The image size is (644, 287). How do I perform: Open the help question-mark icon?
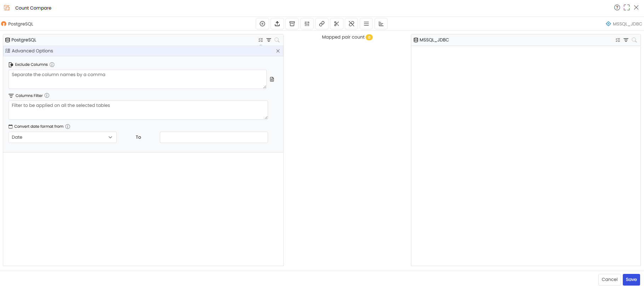[617, 7]
